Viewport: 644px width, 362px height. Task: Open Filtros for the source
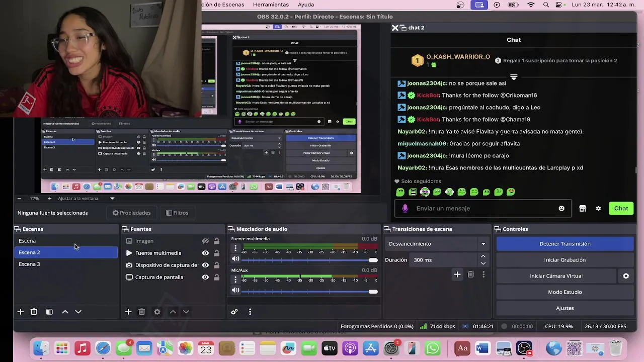[177, 213]
